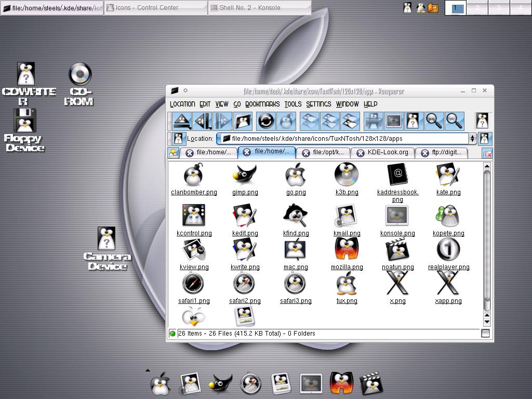Switch to 'Icons - Control Center' taskbar entry
This screenshot has height=399, width=532.
156,7
